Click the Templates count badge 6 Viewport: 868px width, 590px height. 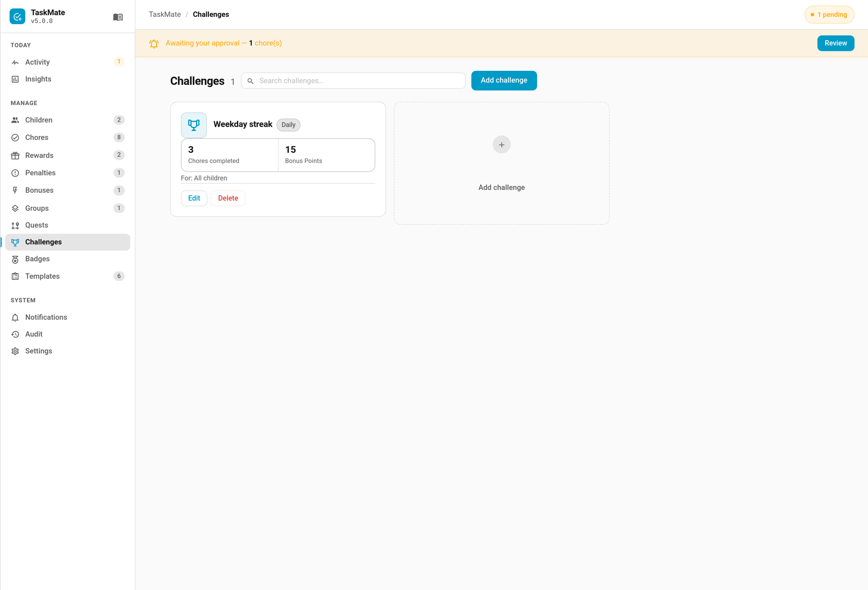(119, 276)
